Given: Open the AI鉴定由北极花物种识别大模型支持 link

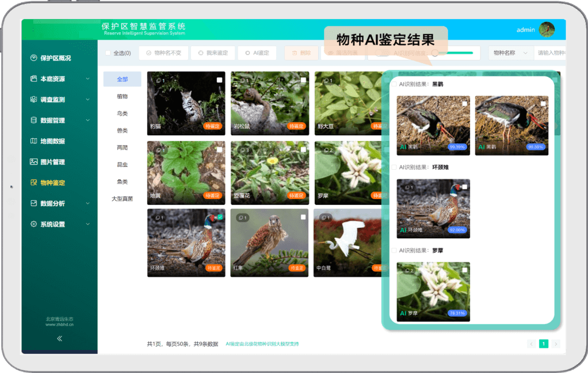Looking at the screenshot, I should point(262,344).
